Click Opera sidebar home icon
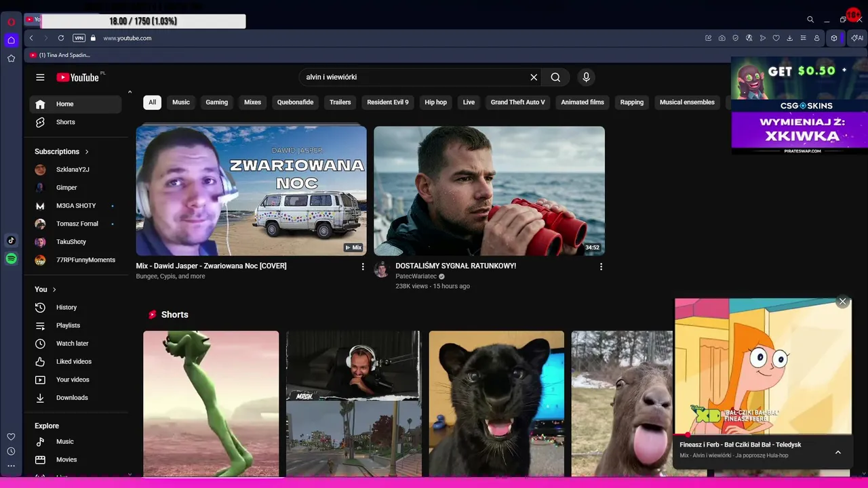868x488 pixels. point(12,41)
